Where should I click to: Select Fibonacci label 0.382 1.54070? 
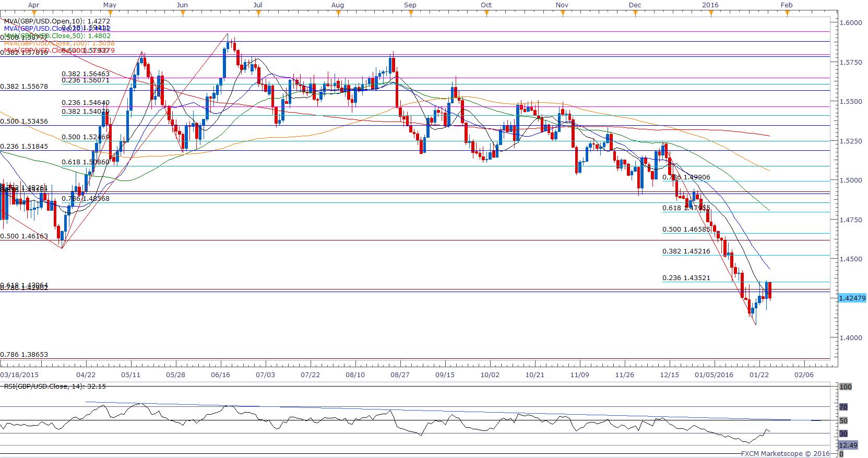click(x=86, y=112)
